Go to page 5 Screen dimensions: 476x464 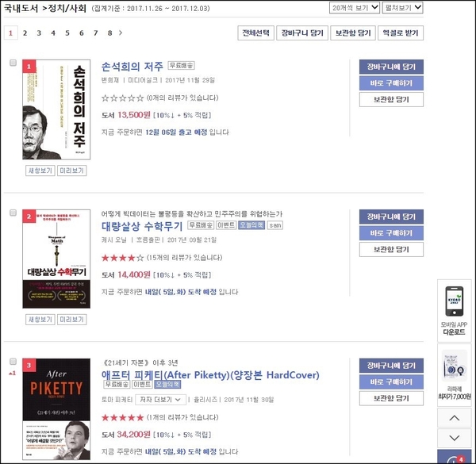67,33
